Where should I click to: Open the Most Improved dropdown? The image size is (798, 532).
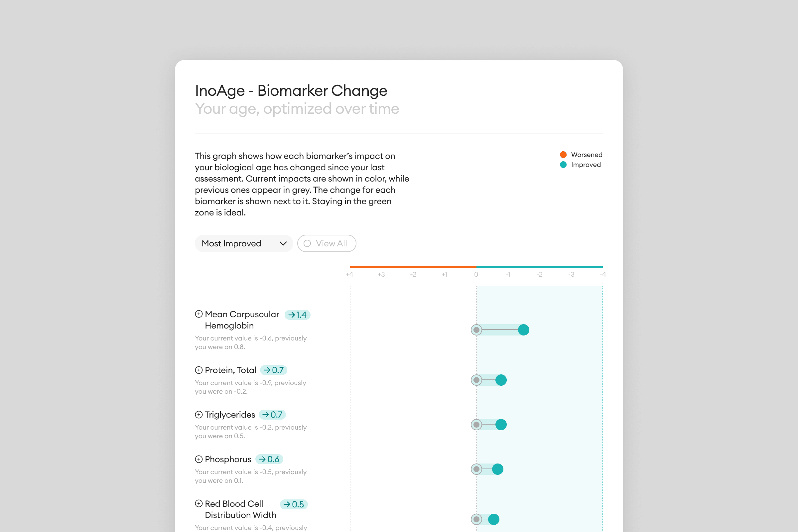pos(244,243)
